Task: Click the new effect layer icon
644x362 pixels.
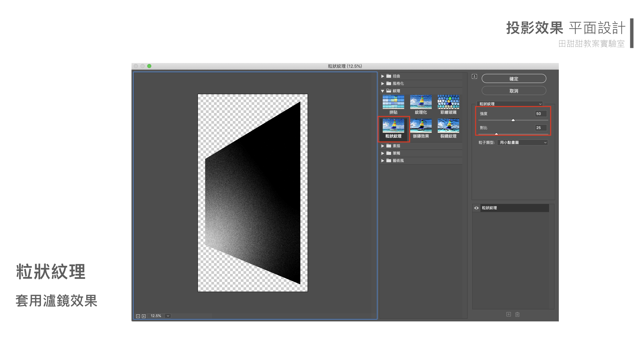Action: (508, 314)
